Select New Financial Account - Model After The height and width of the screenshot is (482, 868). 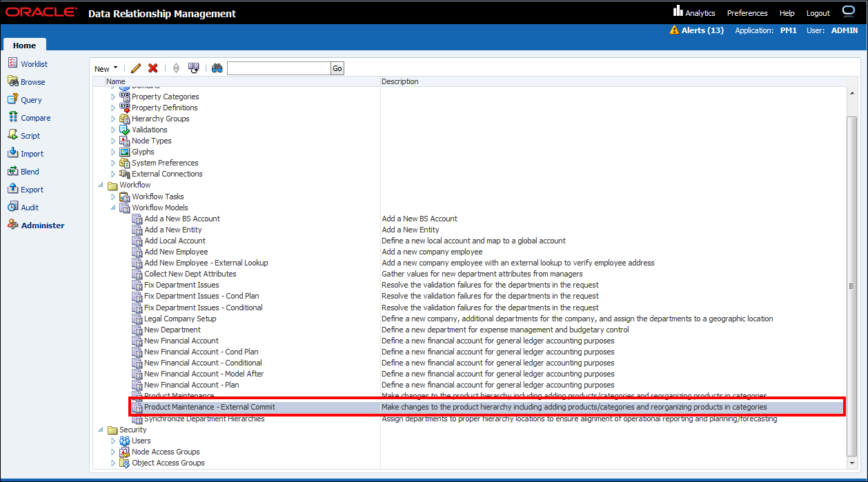click(x=204, y=374)
